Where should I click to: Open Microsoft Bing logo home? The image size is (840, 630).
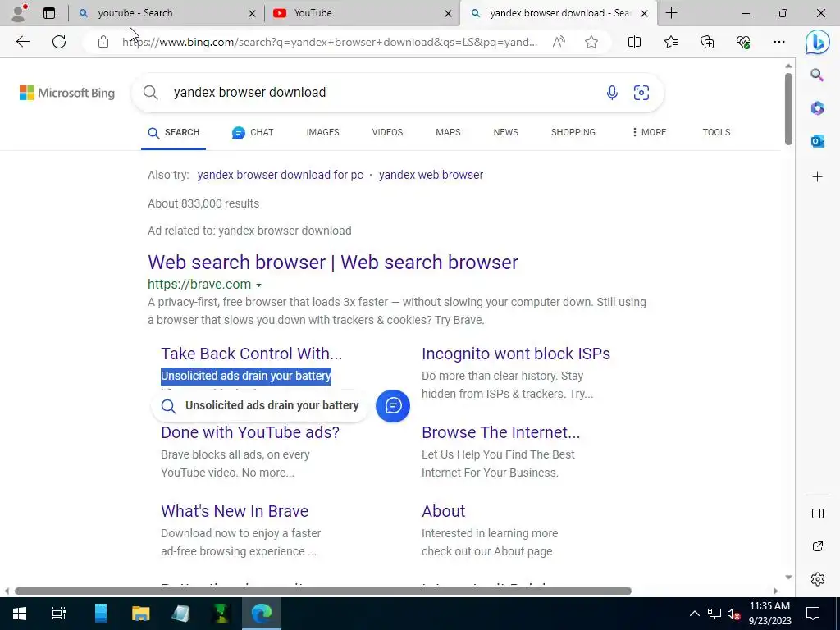(67, 93)
